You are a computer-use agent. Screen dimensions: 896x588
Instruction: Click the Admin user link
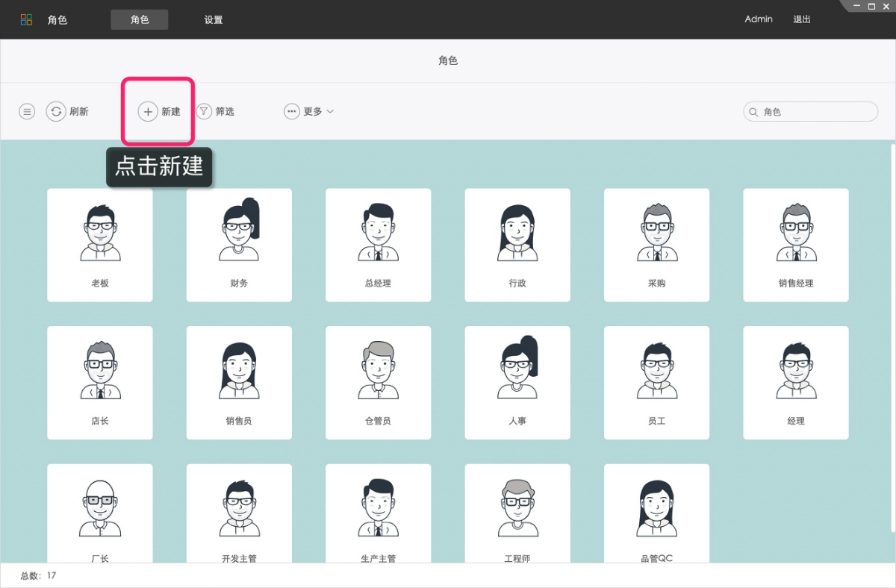(759, 19)
